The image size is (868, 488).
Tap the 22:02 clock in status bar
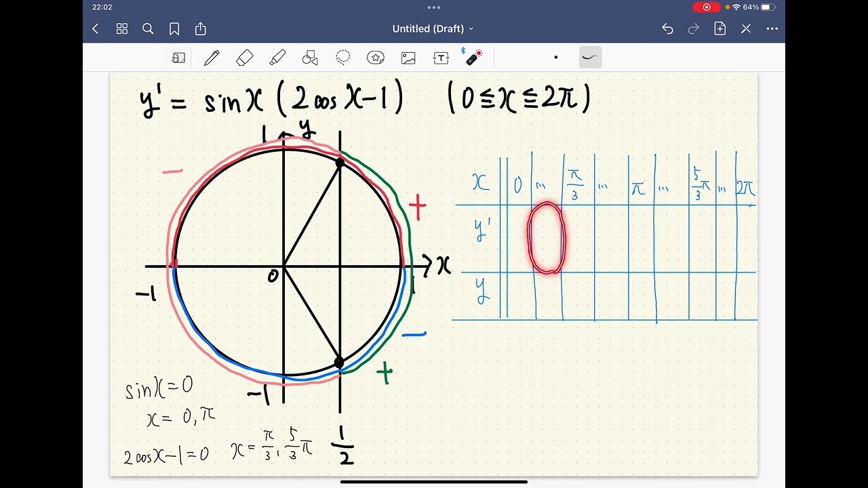(102, 7)
